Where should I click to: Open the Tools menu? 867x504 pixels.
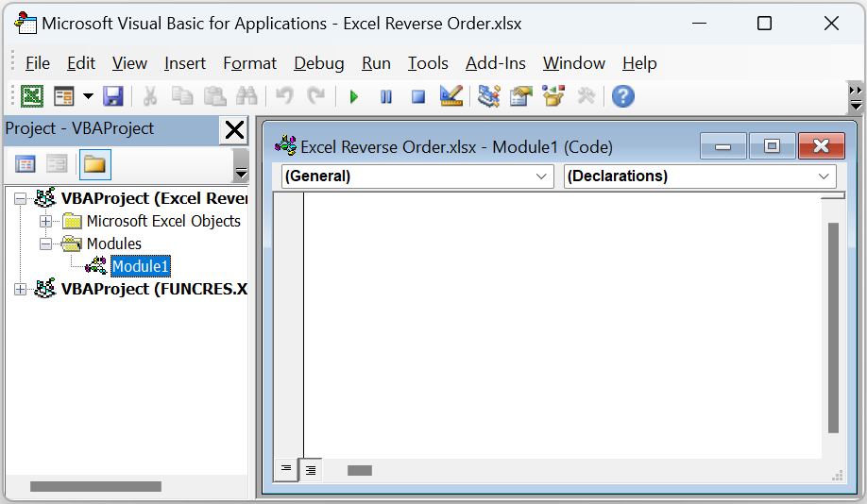tap(428, 63)
